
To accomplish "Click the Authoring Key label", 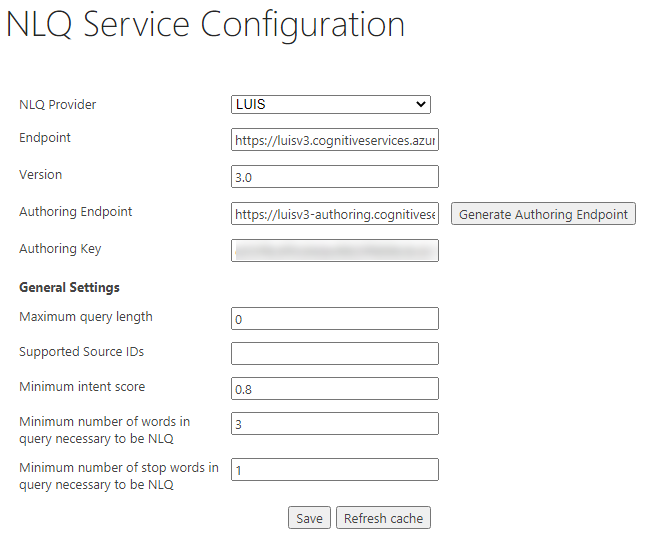I will click(x=60, y=249).
